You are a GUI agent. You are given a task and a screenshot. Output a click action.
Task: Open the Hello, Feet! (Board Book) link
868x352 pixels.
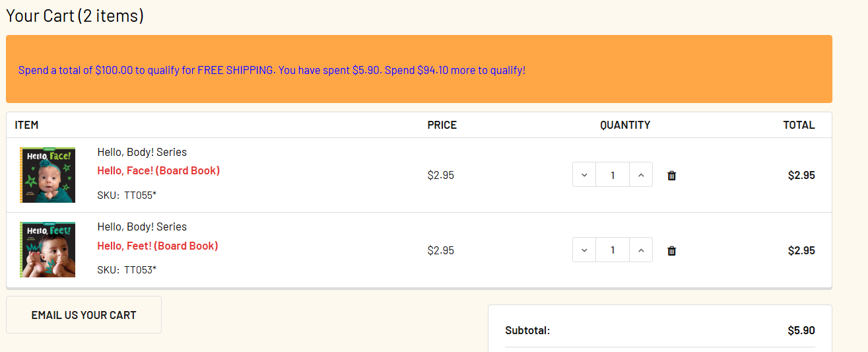coord(158,246)
